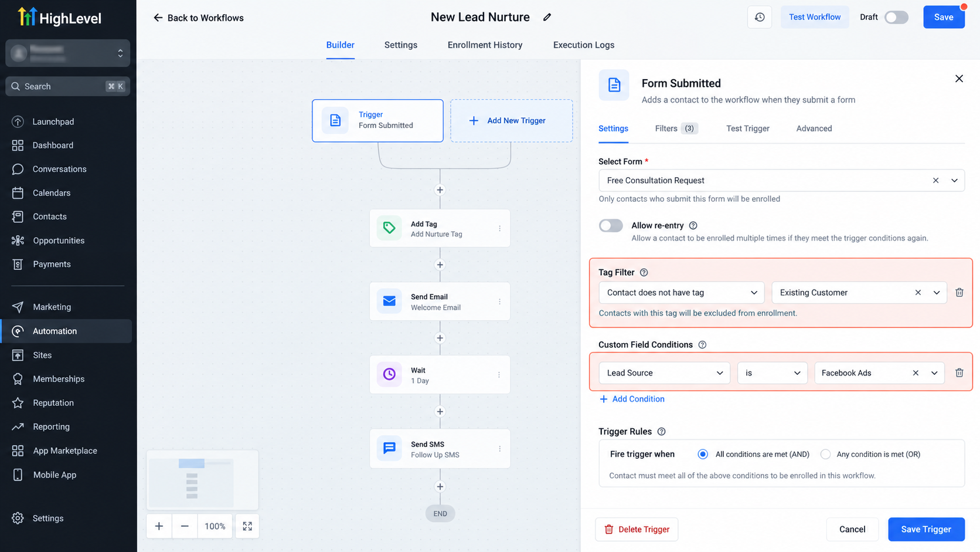Click the Delete Trigger button
The image size is (980, 552).
click(x=637, y=529)
